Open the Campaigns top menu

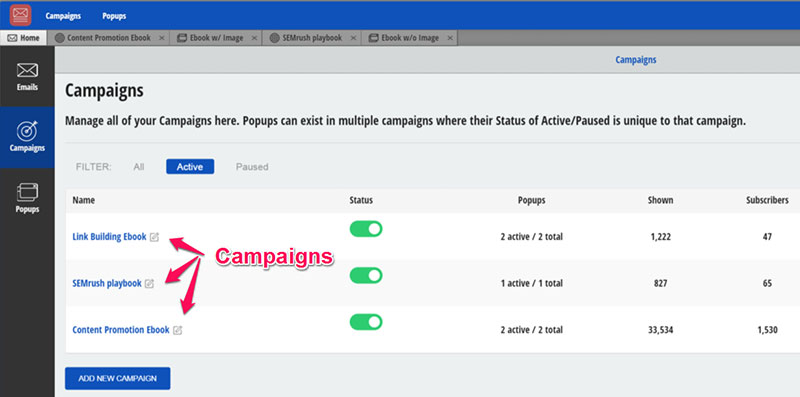click(x=63, y=16)
